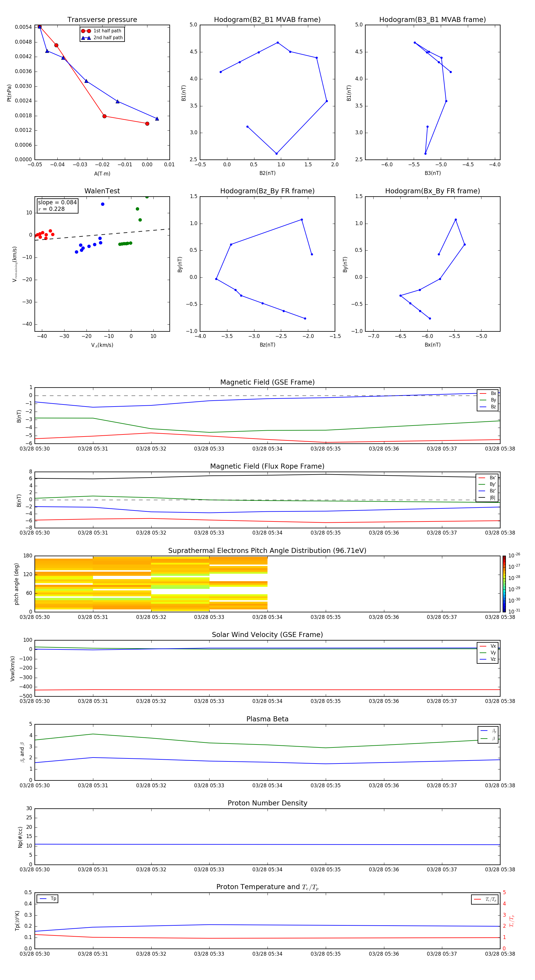This screenshot has height=980, width=535.
Task: Click the pitch angle color bar scale
Action: pos(504,584)
